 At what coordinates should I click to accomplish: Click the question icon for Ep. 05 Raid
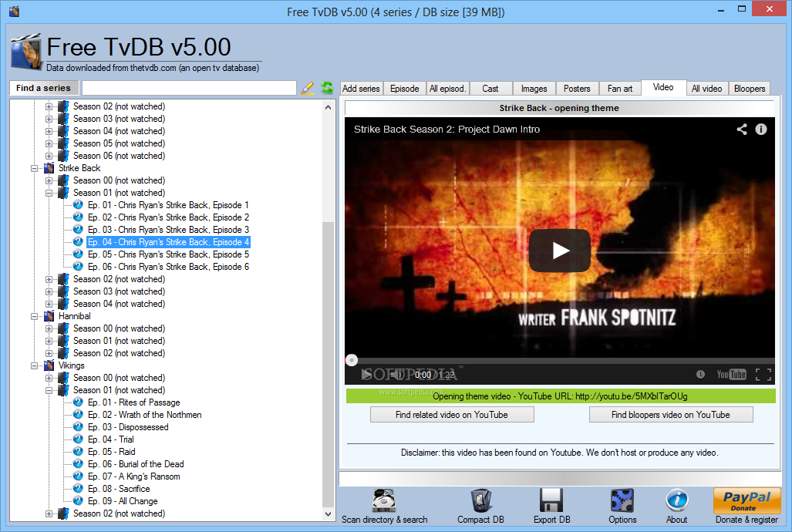[78, 452]
